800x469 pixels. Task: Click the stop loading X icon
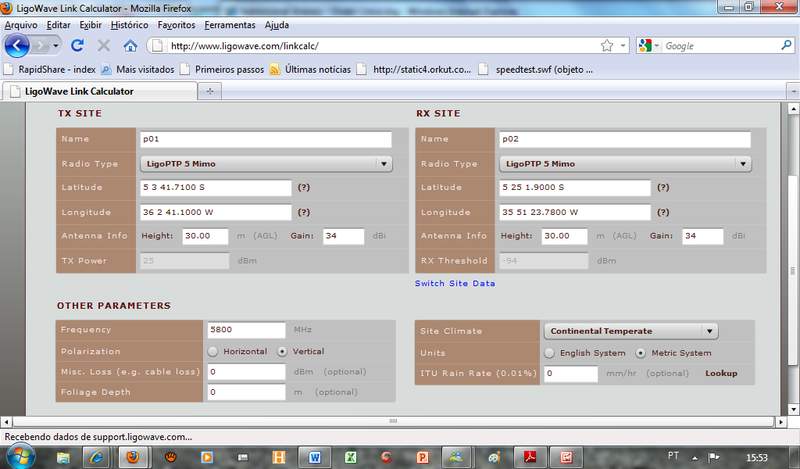(104, 46)
